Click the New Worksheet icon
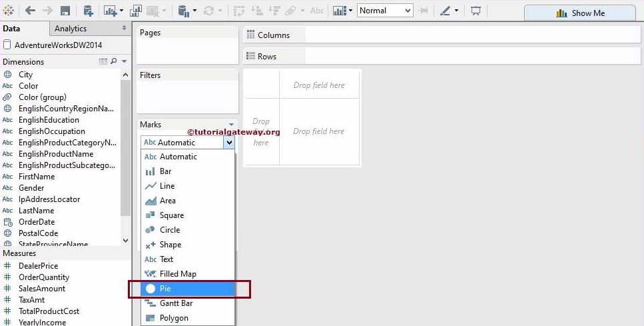Image resolution: width=644 pixels, height=326 pixels. pos(110,11)
